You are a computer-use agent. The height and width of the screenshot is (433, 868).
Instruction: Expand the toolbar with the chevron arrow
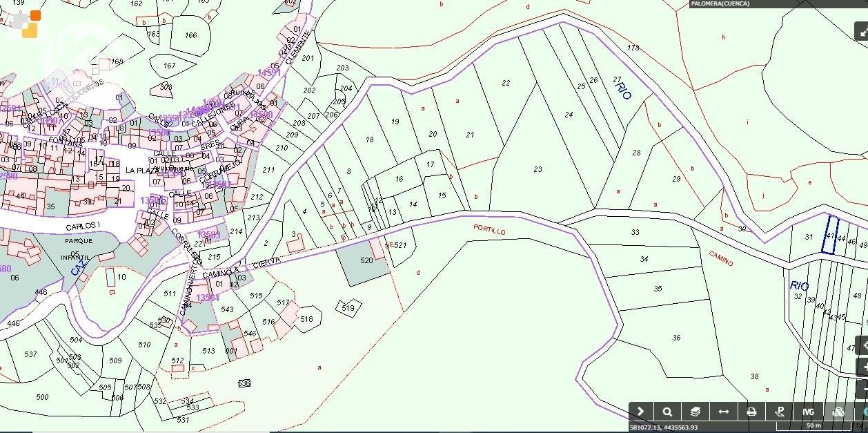pyautogui.click(x=641, y=412)
